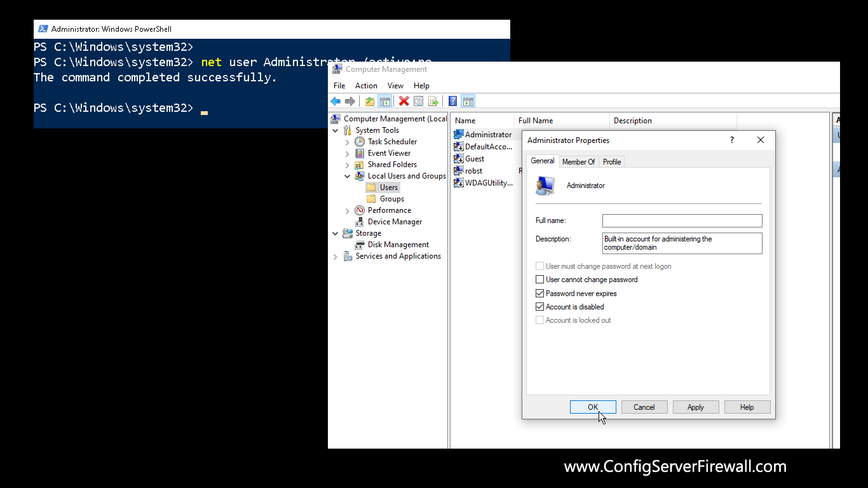Screen dimensions: 868x488
Task: Click the Help button in Properties dialog
Action: tap(747, 407)
